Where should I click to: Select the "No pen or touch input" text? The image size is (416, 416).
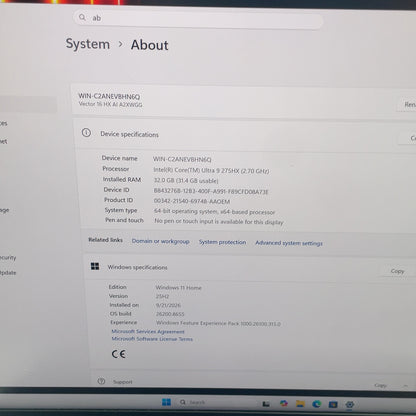coord(219,222)
